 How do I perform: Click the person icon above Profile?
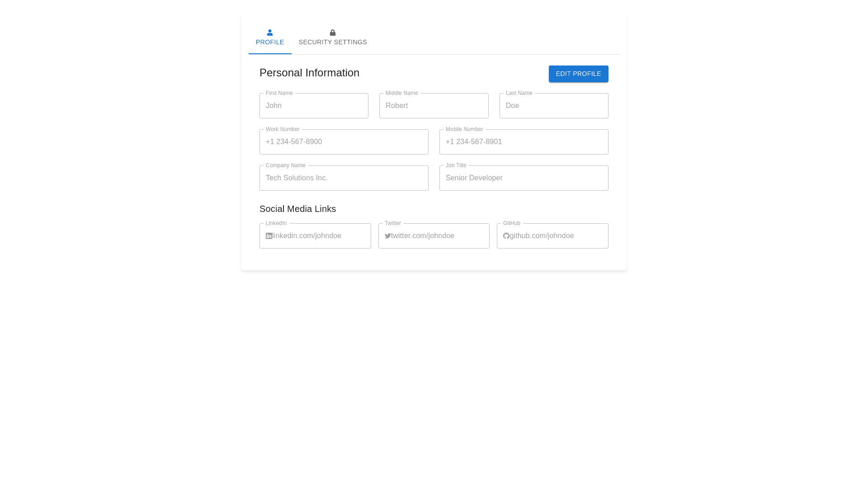[270, 33]
